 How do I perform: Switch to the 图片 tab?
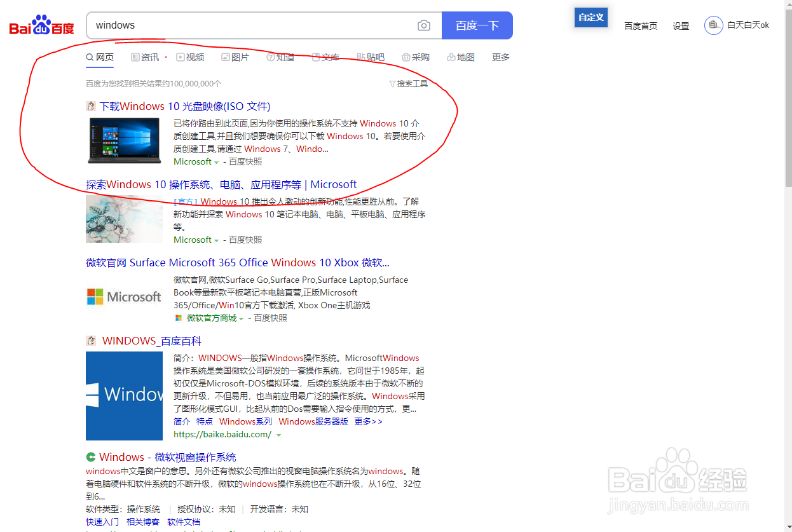(x=235, y=57)
